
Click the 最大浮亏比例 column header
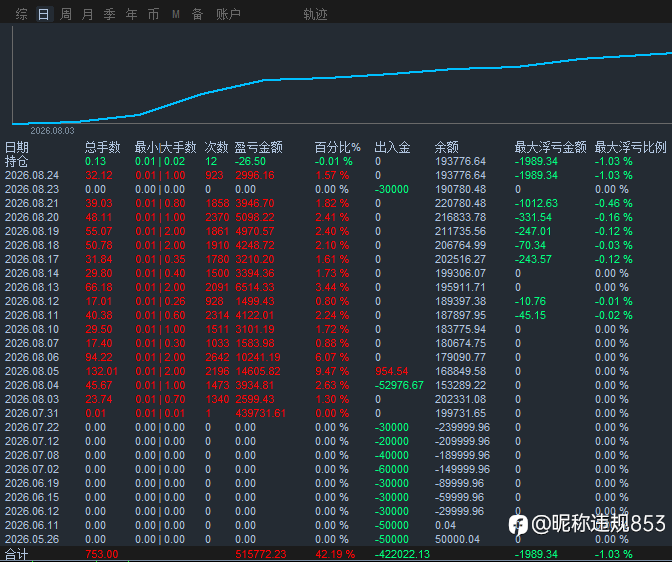pos(630,147)
